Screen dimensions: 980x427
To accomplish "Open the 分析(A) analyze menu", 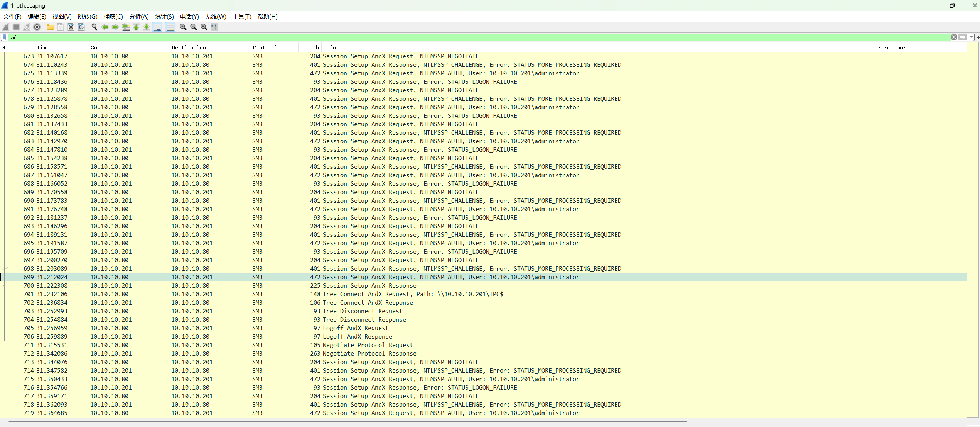I will [x=139, y=17].
